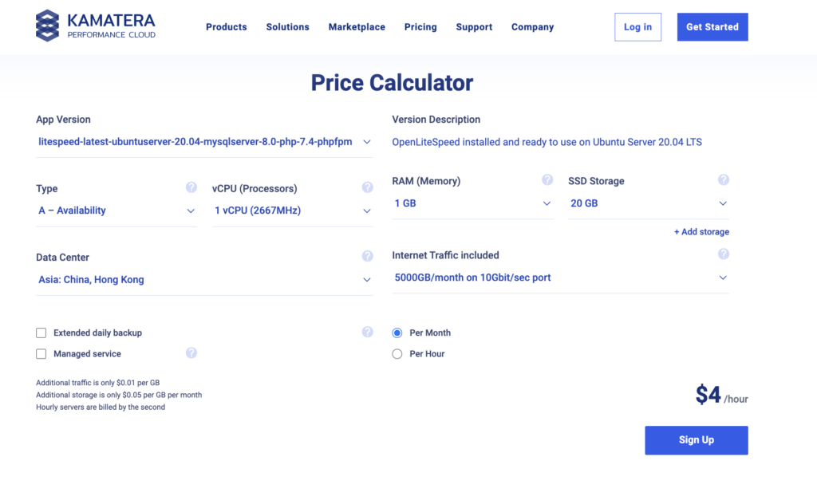Image resolution: width=817 pixels, height=504 pixels.
Task: Click the + Add storage link
Action: pyautogui.click(x=701, y=232)
